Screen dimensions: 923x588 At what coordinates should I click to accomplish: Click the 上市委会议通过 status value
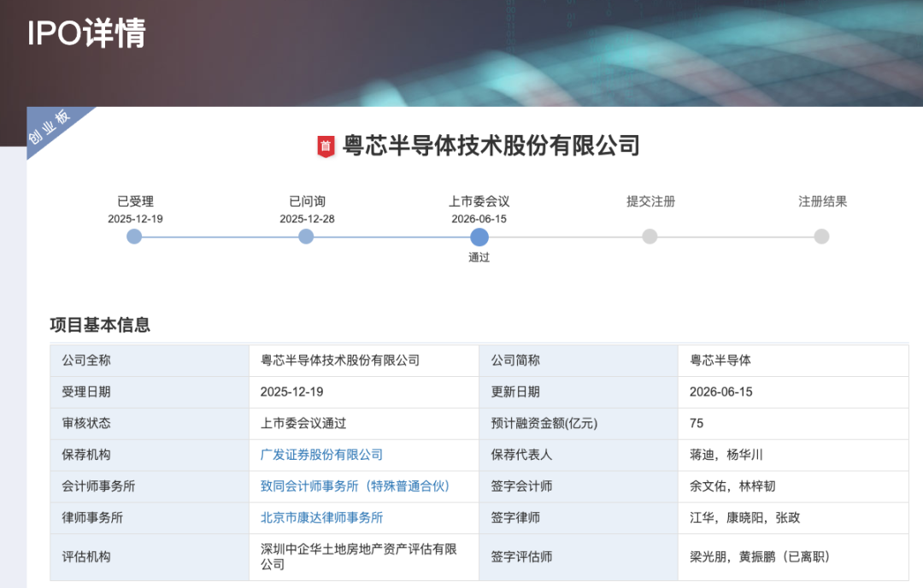303,423
